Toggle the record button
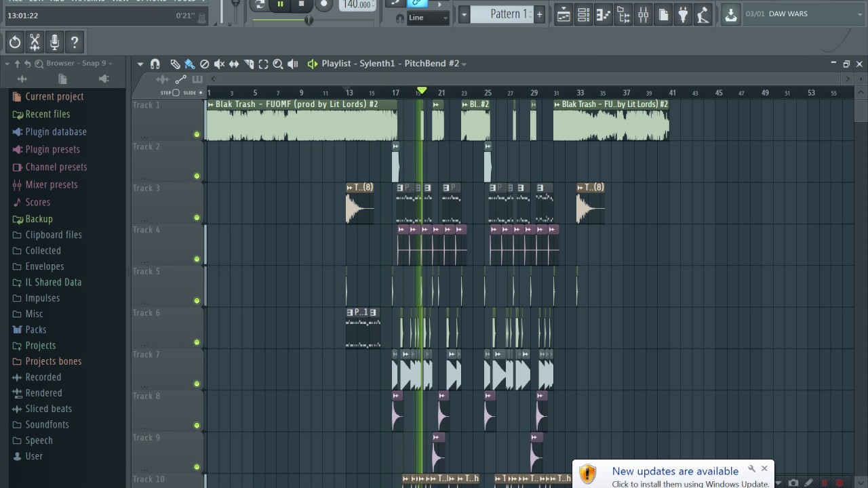The height and width of the screenshot is (488, 868). tap(323, 4)
